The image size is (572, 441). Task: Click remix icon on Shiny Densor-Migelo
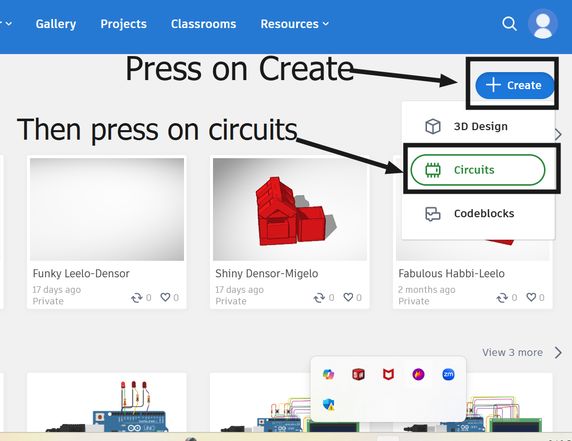tap(319, 298)
